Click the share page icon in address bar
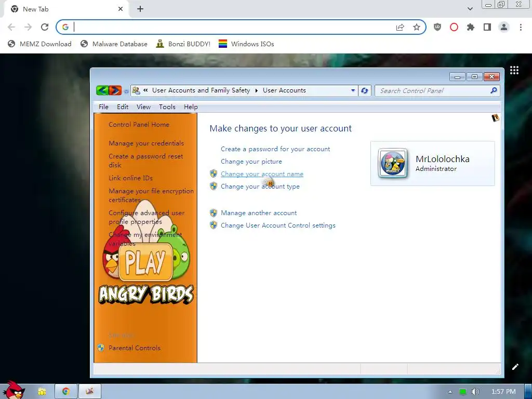 [401, 27]
